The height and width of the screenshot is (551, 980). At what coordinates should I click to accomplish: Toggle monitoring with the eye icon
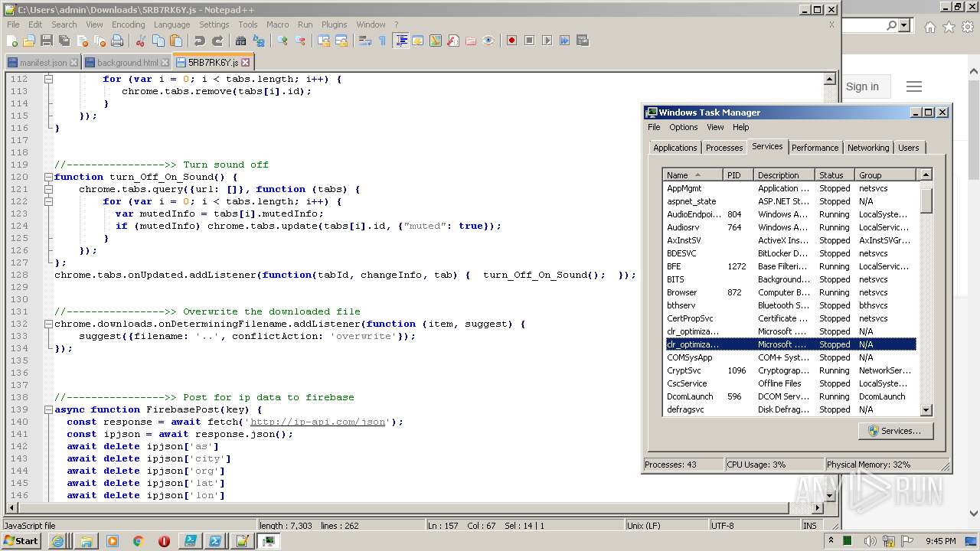coord(488,41)
